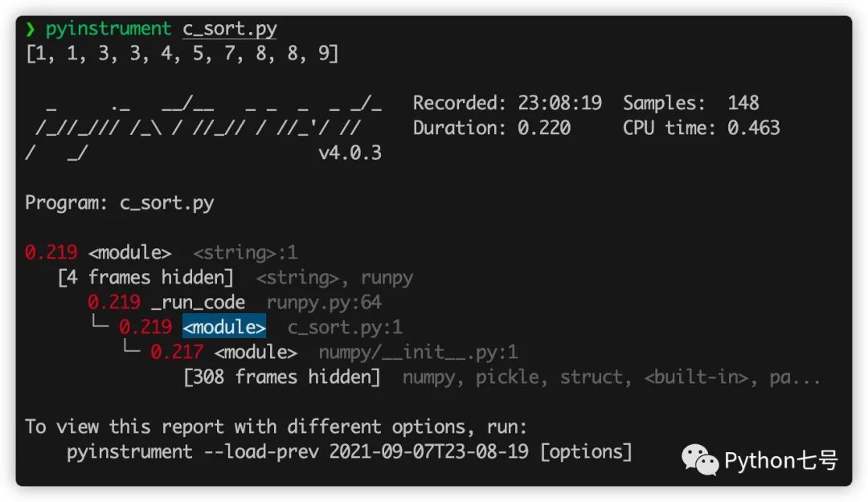Viewport: 868px width, 502px height.
Task: Click the 0.217 numpy <module> frame
Action: [256, 353]
